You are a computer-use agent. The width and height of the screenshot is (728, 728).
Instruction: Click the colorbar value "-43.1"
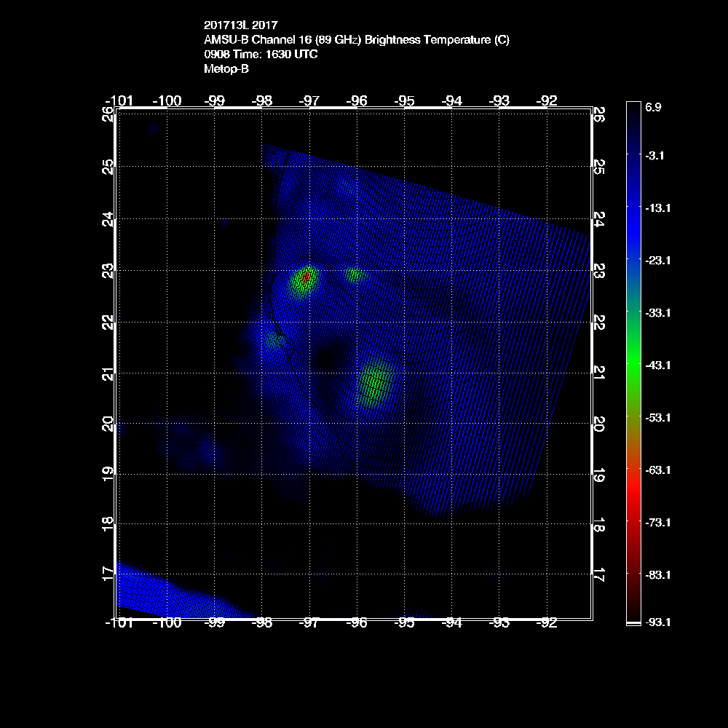point(657,365)
